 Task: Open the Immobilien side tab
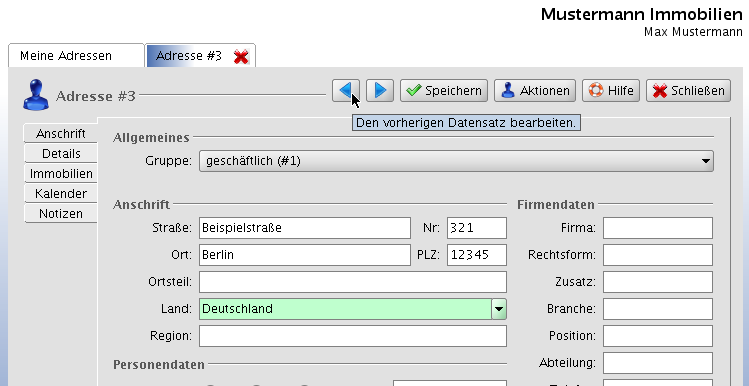tap(61, 173)
